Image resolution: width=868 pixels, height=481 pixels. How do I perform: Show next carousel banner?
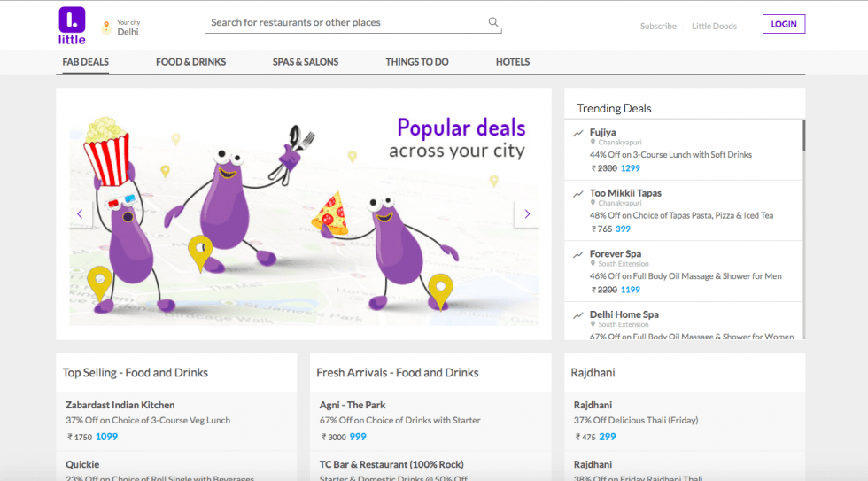coord(527,213)
